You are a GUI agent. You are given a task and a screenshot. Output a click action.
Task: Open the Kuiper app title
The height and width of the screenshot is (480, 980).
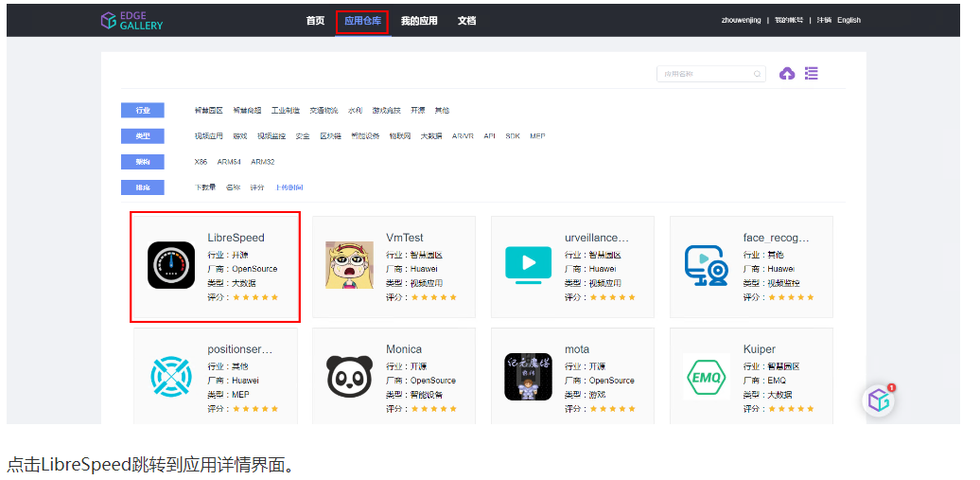pyautogui.click(x=760, y=349)
